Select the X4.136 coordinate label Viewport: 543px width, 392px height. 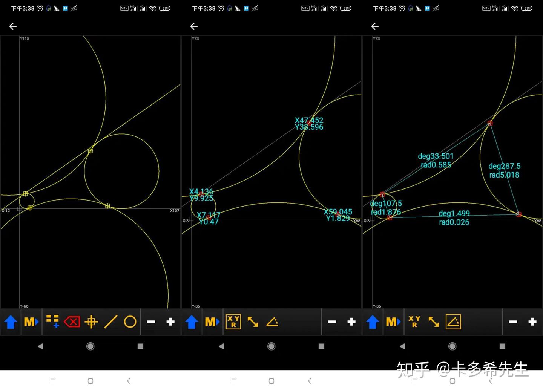click(201, 191)
